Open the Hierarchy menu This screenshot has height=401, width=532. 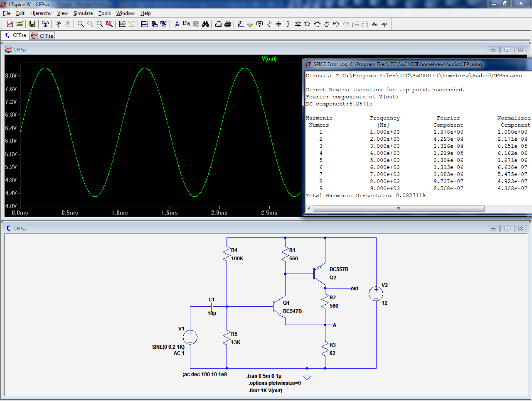41,13
